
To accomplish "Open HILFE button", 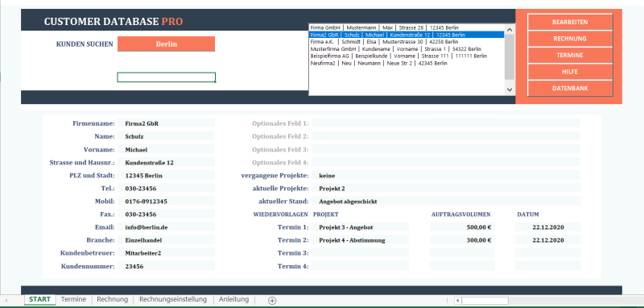I will (570, 72).
